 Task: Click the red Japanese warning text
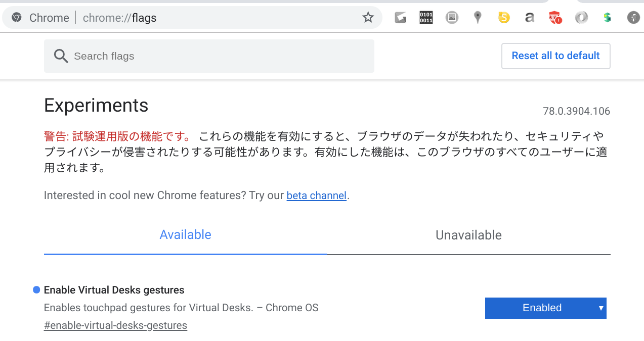coord(117,136)
